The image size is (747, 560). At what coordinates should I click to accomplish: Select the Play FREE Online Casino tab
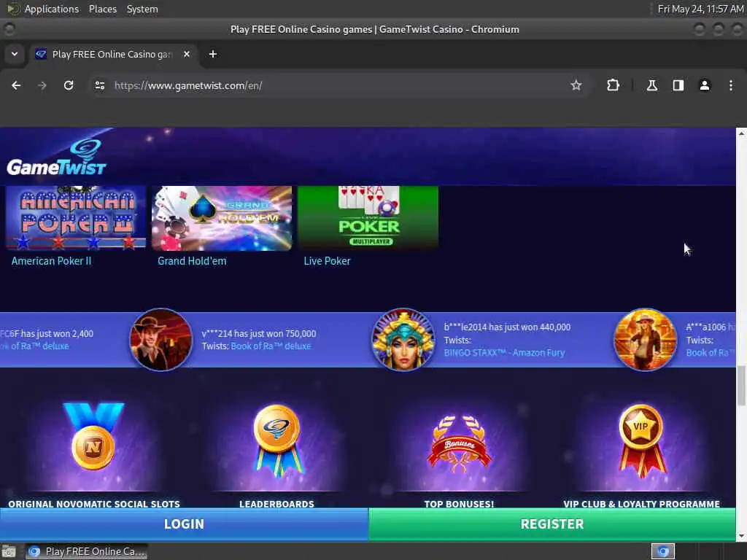(x=112, y=54)
